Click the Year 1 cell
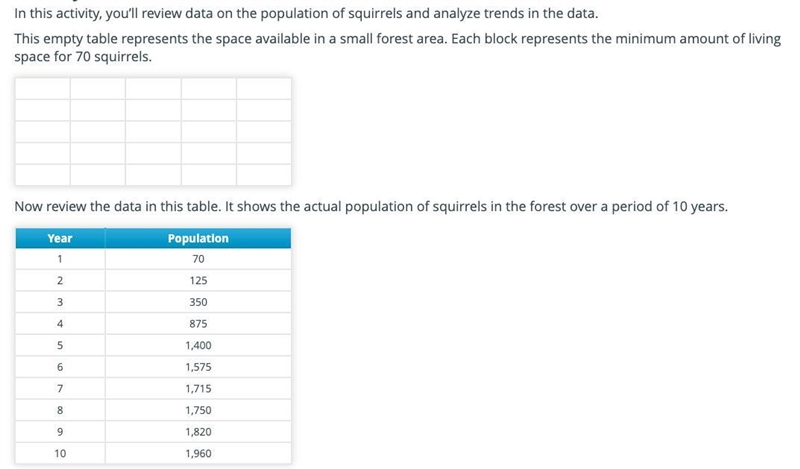The height and width of the screenshot is (469, 800). (x=60, y=259)
